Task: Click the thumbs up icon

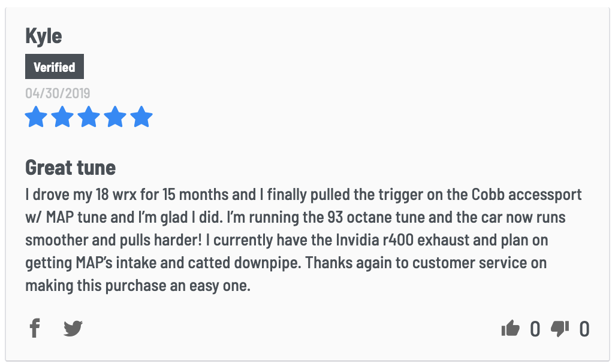Action: (x=510, y=328)
